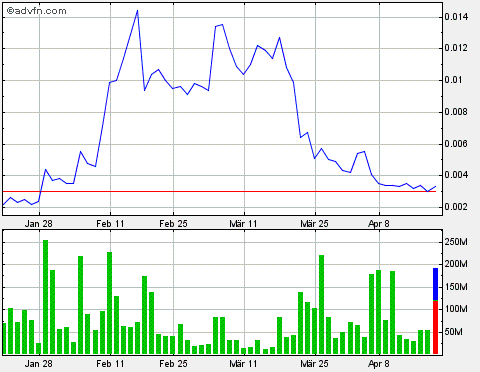
Task: Click the highest price peak above 0.014
Action: click(137, 11)
